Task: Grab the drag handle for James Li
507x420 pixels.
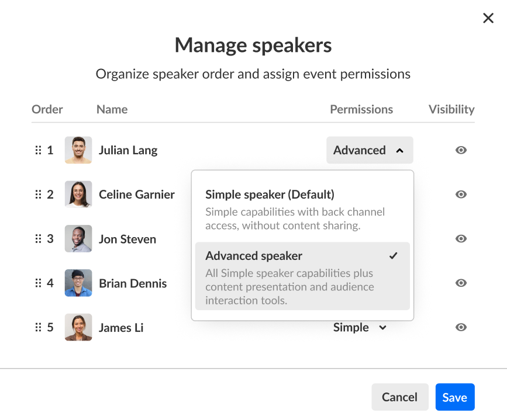Action: [38, 327]
